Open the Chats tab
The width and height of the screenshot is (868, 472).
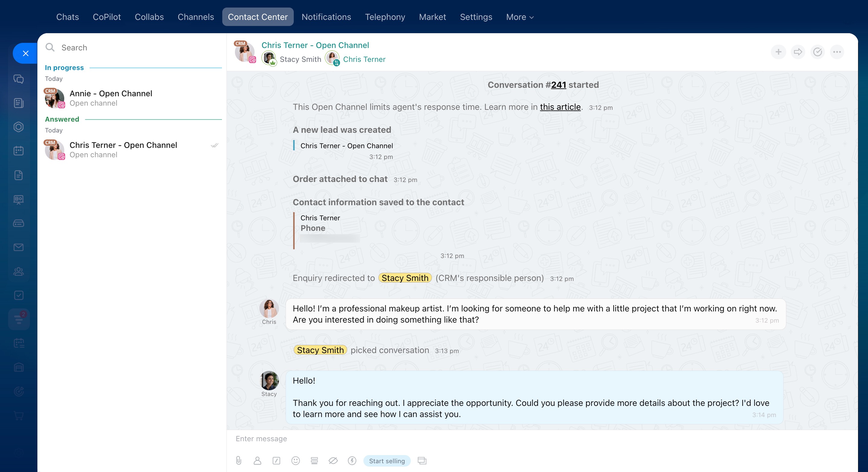67,17
